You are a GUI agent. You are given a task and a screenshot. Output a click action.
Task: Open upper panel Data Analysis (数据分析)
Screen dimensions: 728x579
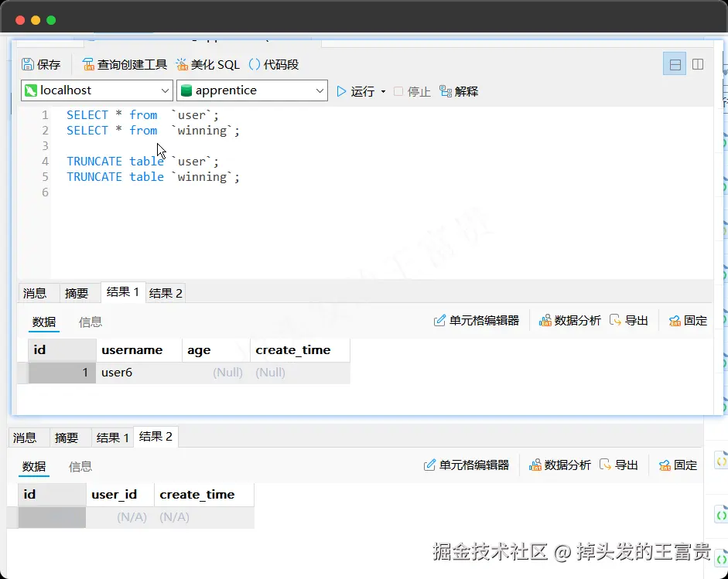[x=569, y=321]
